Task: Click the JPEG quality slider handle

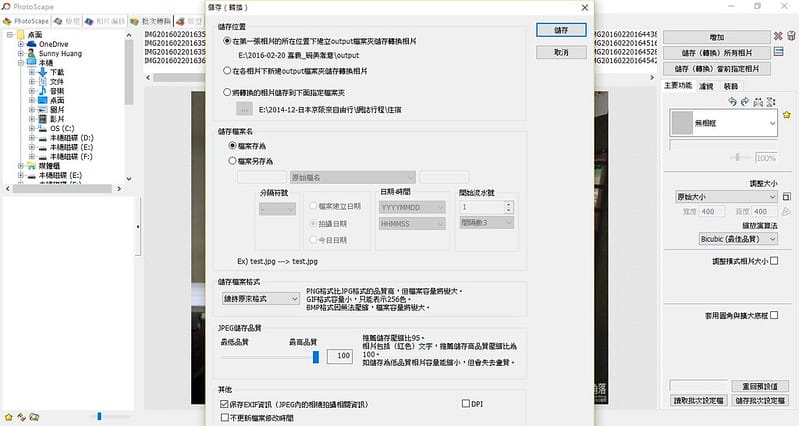Action: [315, 355]
